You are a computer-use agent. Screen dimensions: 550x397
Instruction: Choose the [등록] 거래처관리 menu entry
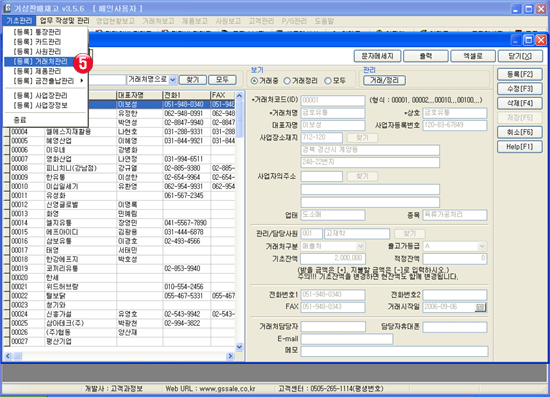(40, 61)
